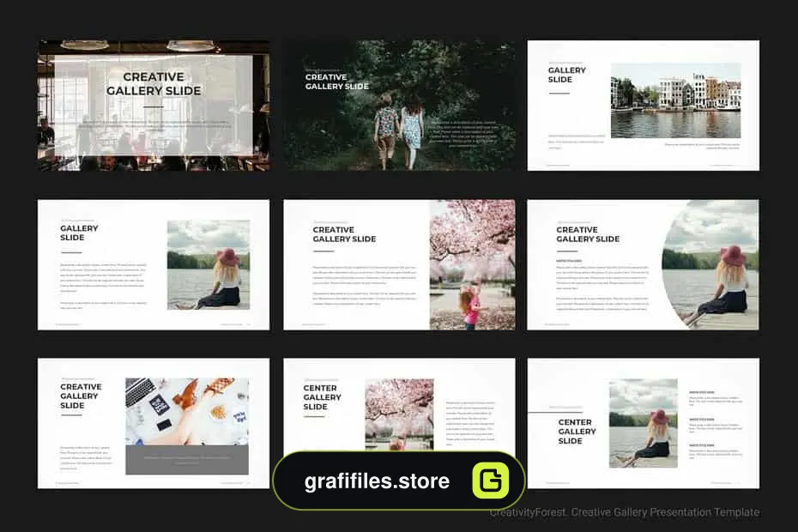Screen dimensions: 798x532
Task: Click the CreativityForest Creative Gallery Presentation Template caption
Action: pyautogui.click(x=625, y=512)
